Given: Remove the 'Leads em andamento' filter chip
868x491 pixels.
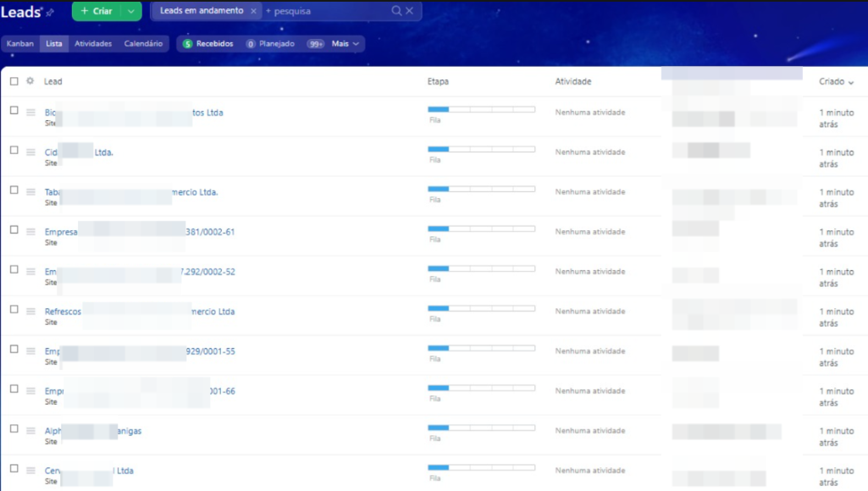Looking at the screenshot, I should tap(253, 11).
